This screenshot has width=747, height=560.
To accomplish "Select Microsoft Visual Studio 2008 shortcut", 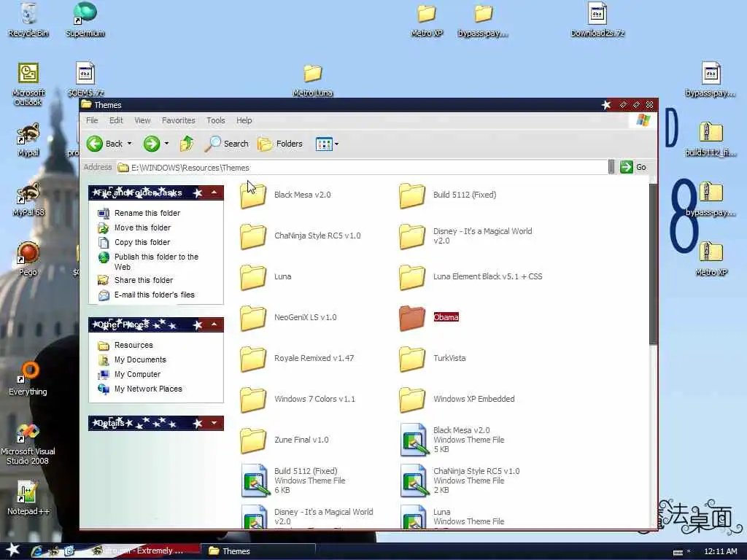I will [x=28, y=444].
